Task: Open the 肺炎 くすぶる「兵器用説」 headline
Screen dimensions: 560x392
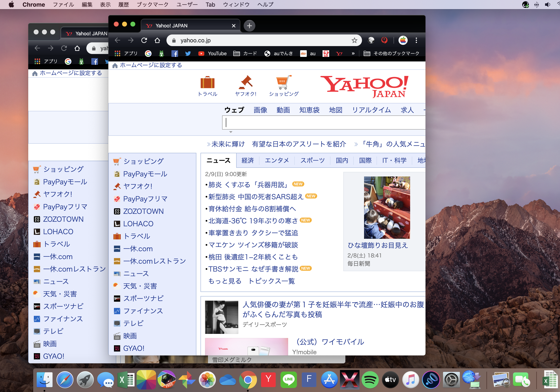Action: click(x=248, y=185)
